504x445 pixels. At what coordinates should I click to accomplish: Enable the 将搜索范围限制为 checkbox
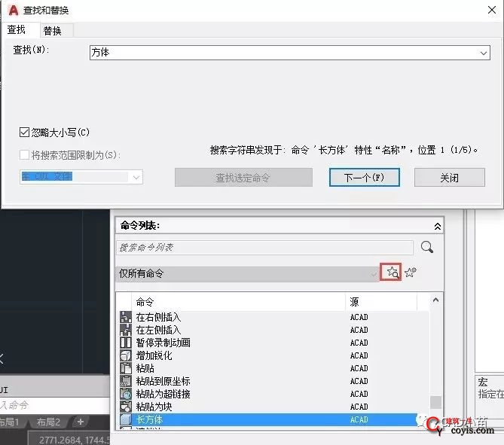coord(24,155)
